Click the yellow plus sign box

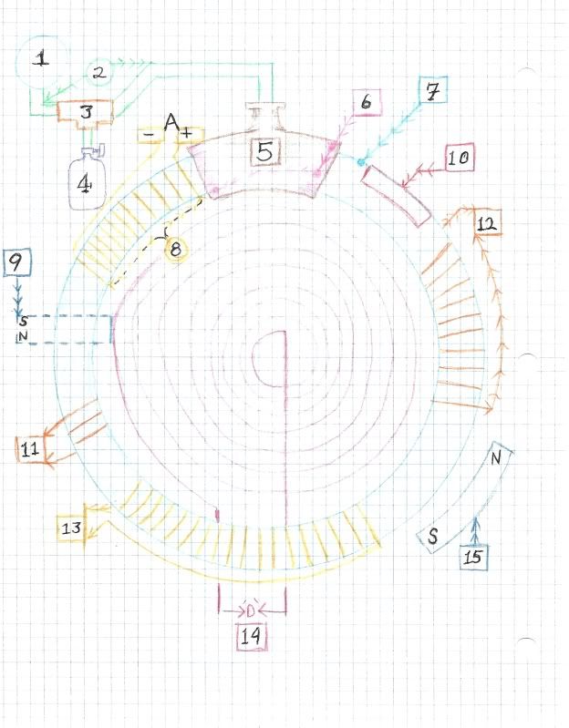coord(187,134)
